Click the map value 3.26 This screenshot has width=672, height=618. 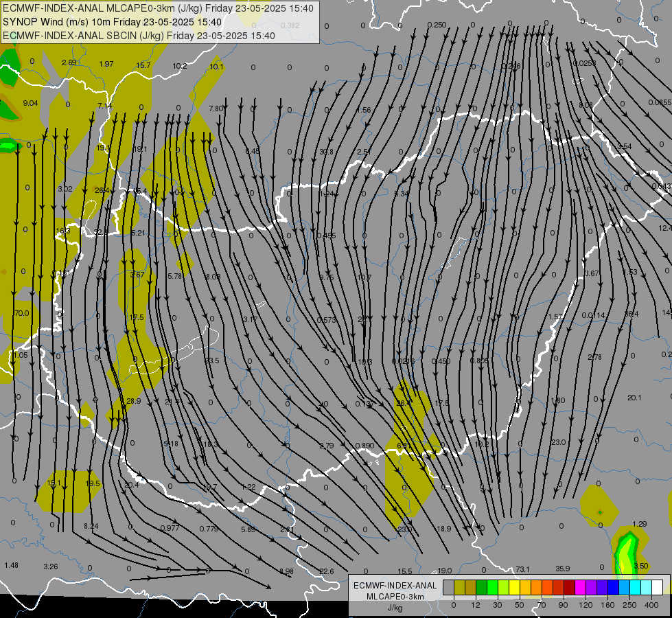tap(51, 566)
